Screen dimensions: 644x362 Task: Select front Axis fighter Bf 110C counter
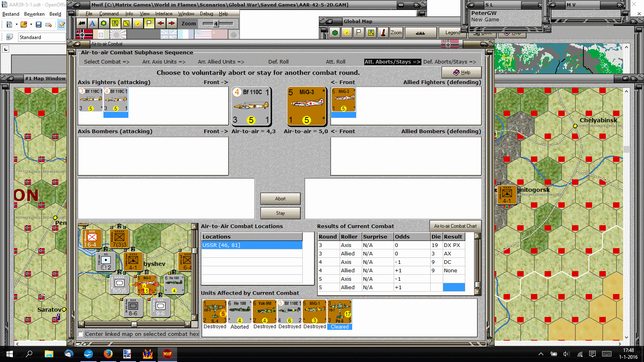pyautogui.click(x=252, y=107)
